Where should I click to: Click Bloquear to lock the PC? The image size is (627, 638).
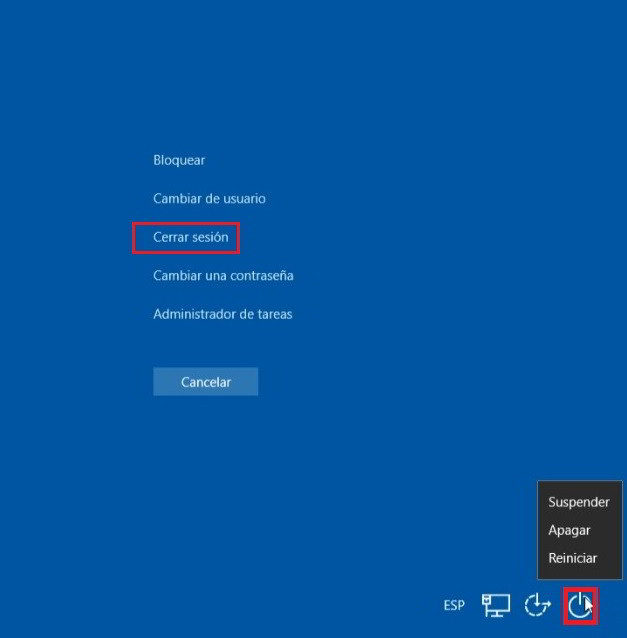(x=179, y=160)
